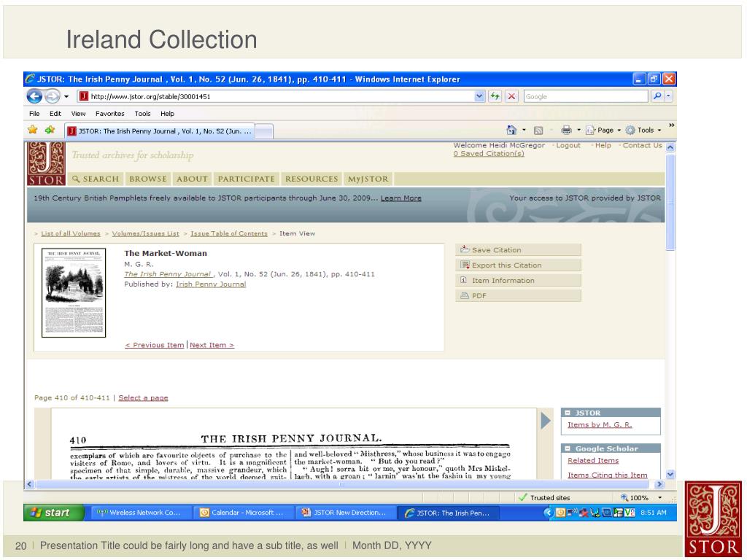Open the File menu

pyautogui.click(x=34, y=114)
